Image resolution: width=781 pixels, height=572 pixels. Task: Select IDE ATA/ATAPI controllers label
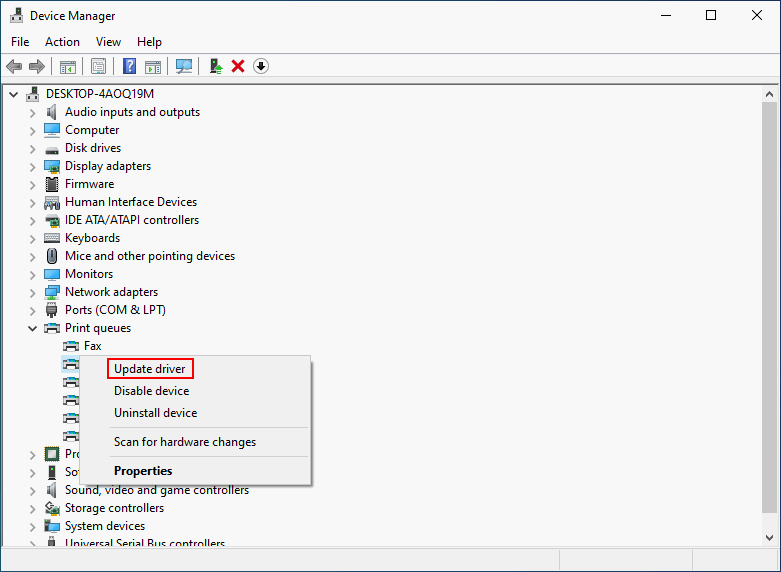[x=132, y=220]
